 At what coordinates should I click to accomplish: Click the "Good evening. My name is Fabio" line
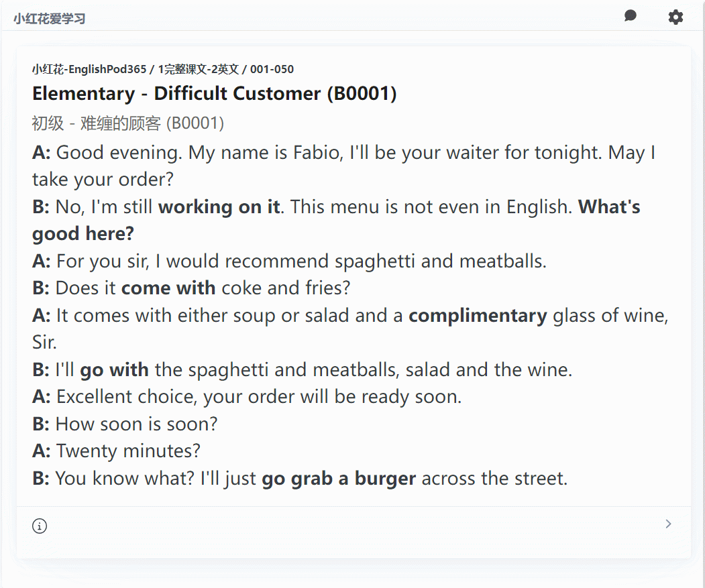click(x=343, y=153)
